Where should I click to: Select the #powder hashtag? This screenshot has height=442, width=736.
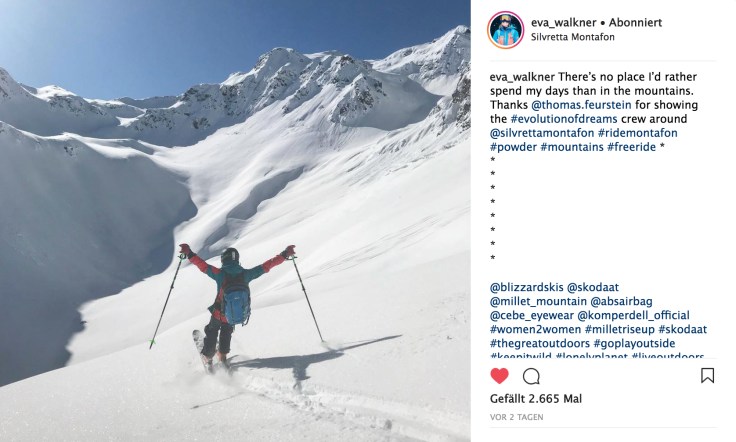[514, 147]
